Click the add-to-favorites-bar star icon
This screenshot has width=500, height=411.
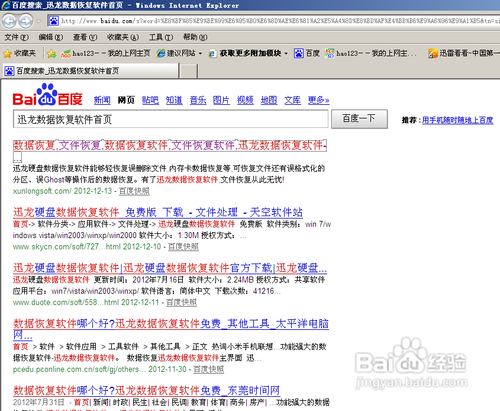point(51,53)
